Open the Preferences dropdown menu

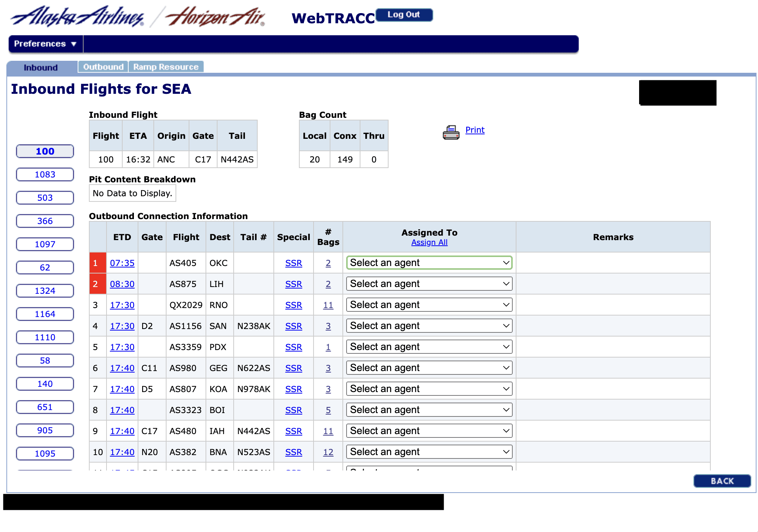pos(45,44)
